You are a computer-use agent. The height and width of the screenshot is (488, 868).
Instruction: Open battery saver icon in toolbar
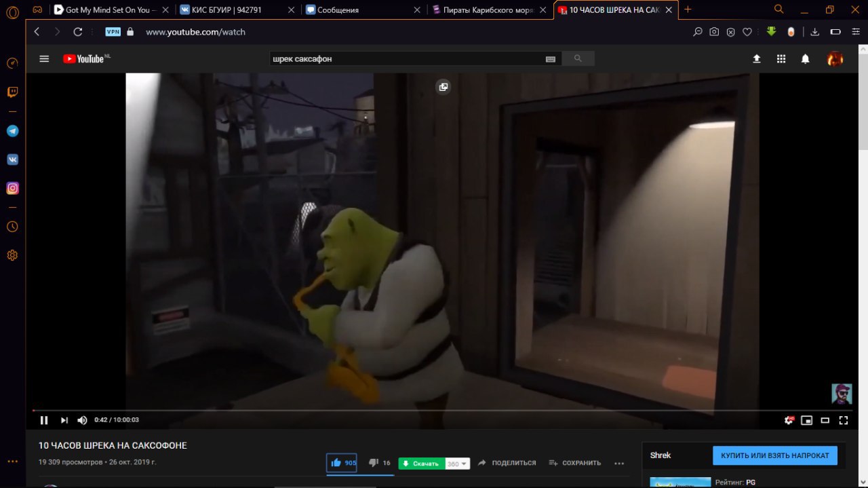coord(835,32)
